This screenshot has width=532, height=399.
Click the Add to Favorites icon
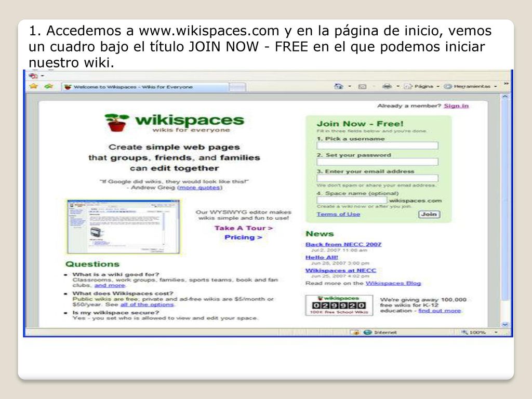coord(49,86)
